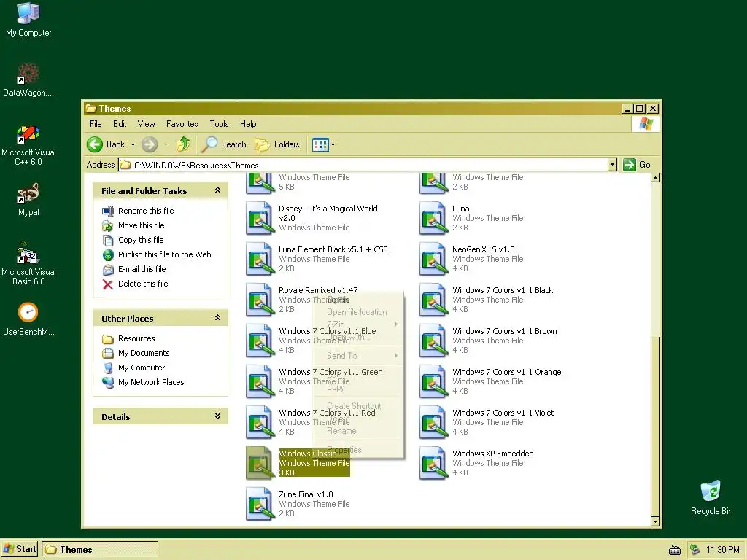The width and height of the screenshot is (747, 560).
Task: Select the Luna theme file icon
Action: (433, 218)
